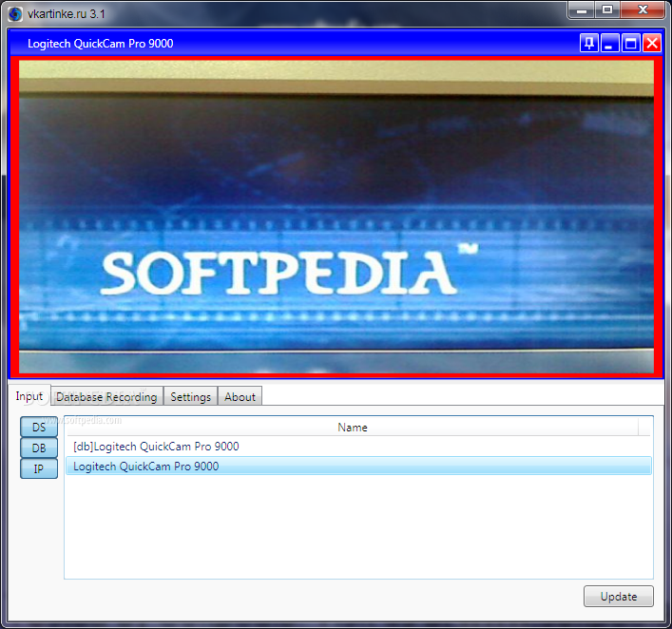Open the Database Recording tab
Image resolution: width=672 pixels, height=629 pixels.
[x=106, y=397]
